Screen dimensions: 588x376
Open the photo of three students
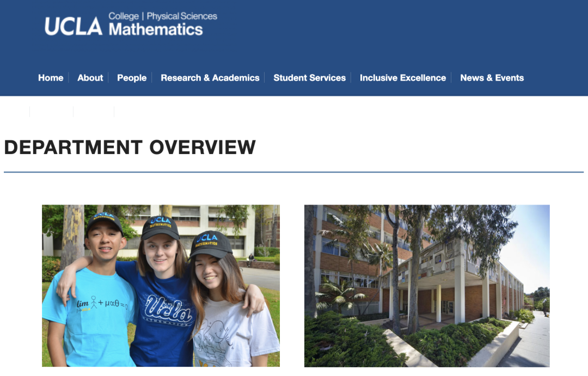pos(161,285)
